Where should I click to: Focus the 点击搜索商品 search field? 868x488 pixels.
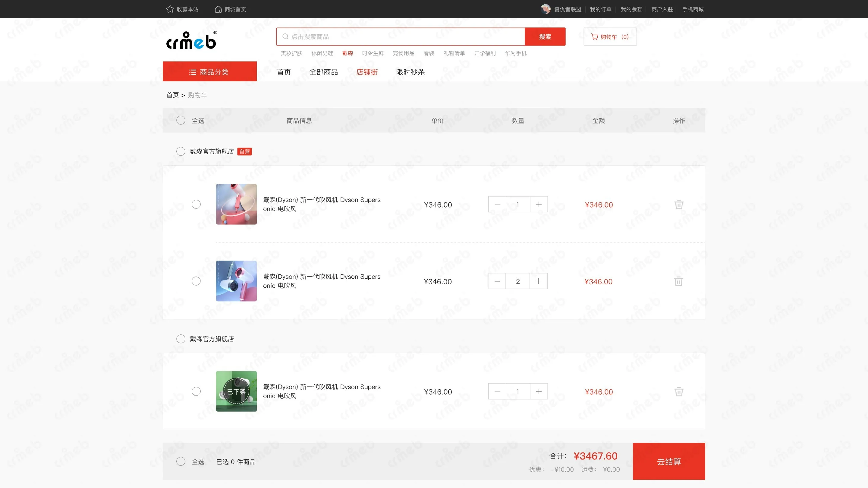pyautogui.click(x=401, y=36)
